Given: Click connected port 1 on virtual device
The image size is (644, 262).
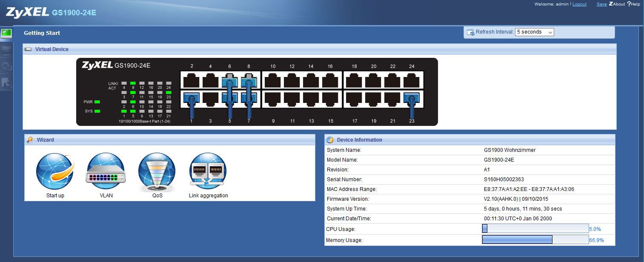Looking at the screenshot, I should (192, 99).
